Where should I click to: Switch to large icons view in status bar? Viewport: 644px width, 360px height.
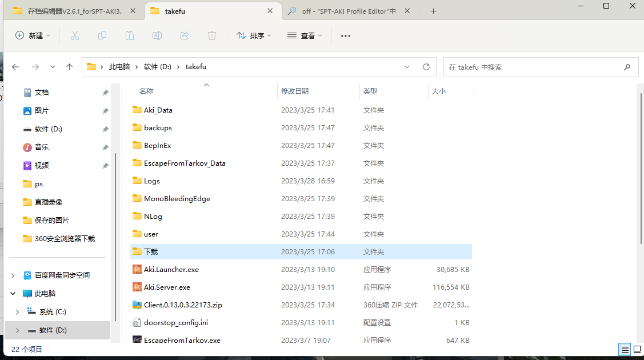tap(637, 349)
